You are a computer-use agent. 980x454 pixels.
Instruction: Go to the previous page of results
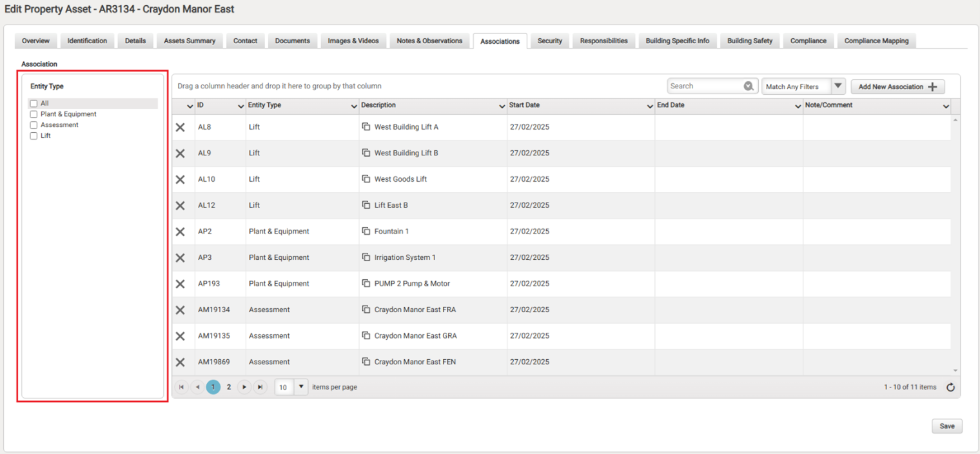pos(197,387)
